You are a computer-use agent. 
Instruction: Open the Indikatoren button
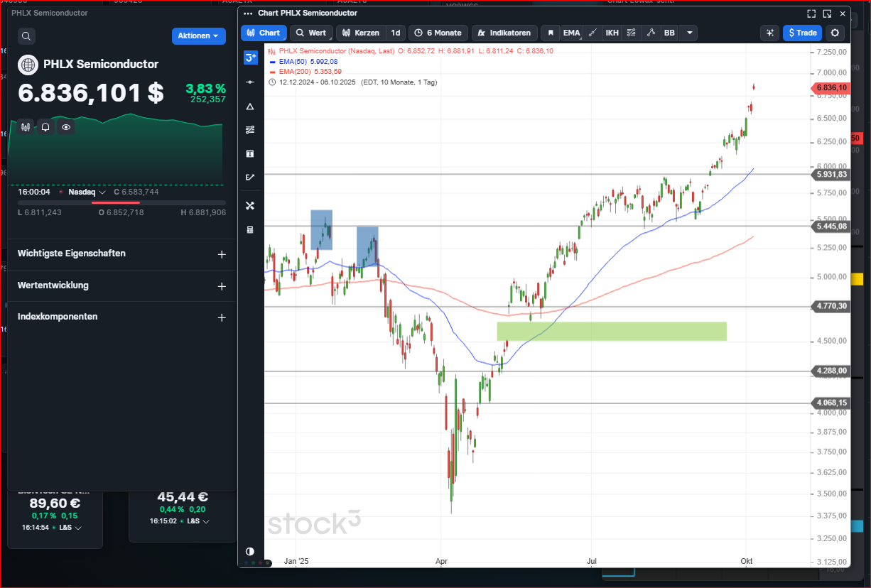[504, 33]
